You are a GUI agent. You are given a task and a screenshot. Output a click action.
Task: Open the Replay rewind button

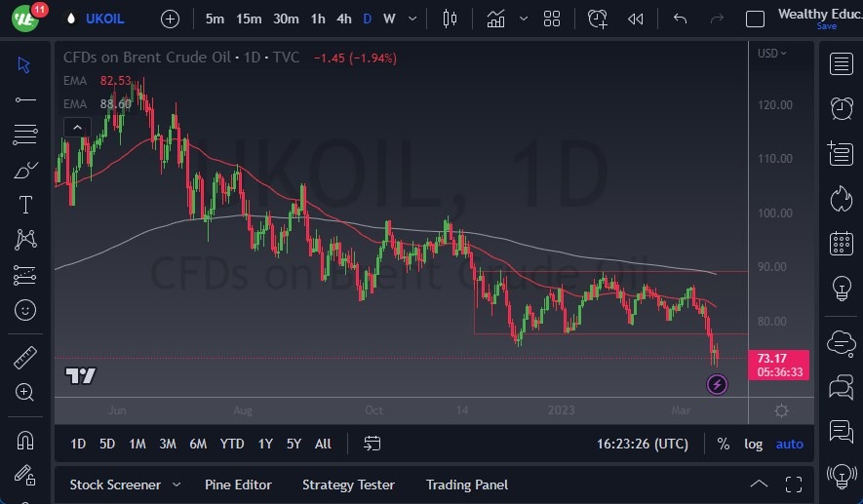tap(636, 19)
